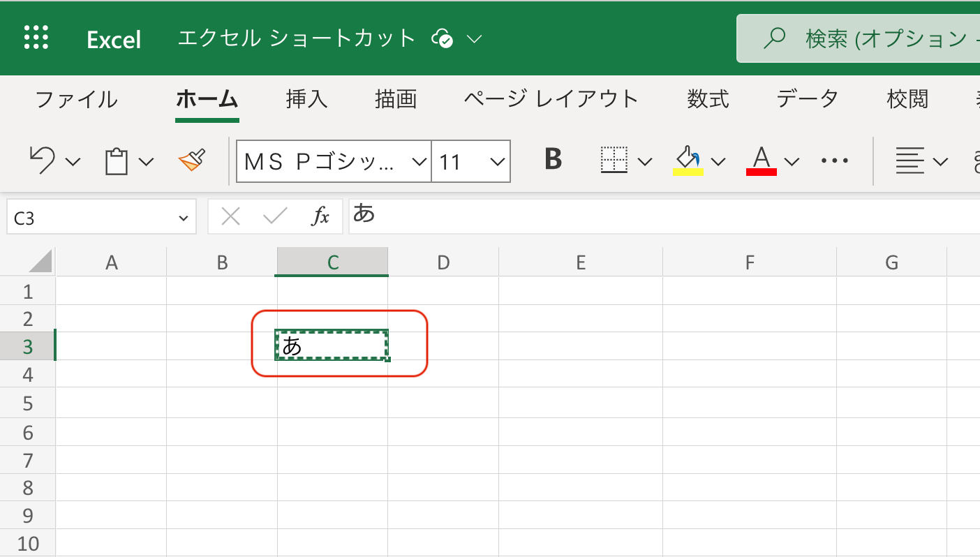
Task: Expand the chevron next to the cloud icon
Action: click(475, 39)
